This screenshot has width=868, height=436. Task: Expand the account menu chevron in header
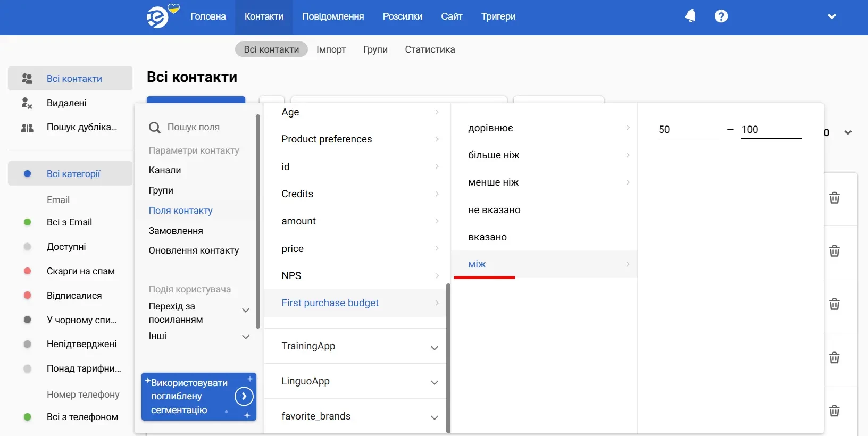tap(832, 16)
